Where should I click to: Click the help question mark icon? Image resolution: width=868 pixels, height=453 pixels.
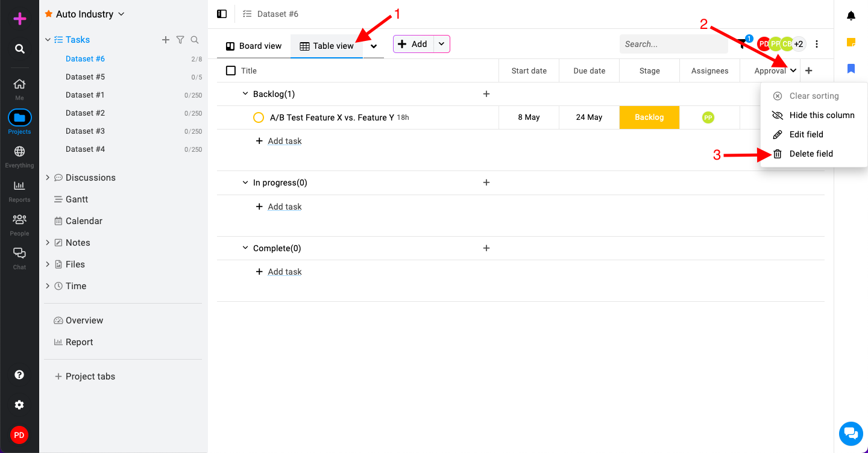(19, 375)
